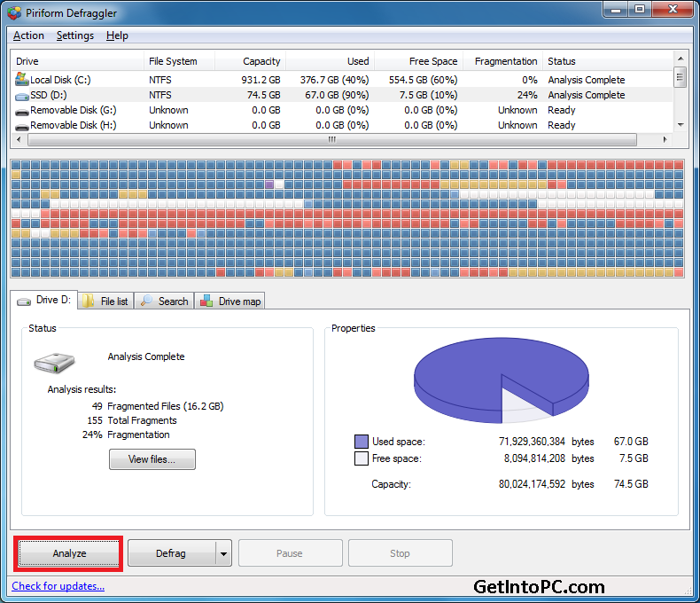Open the Check for updates link

click(58, 586)
